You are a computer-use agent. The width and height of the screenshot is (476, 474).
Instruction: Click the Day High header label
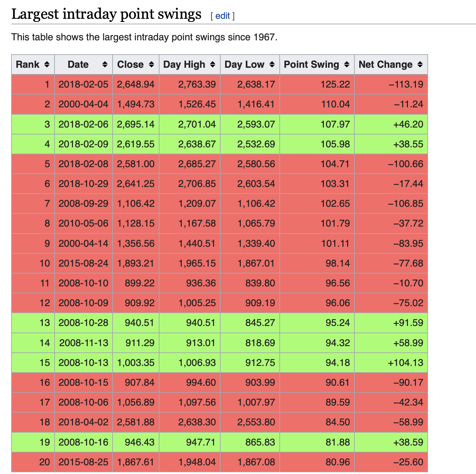184,65
